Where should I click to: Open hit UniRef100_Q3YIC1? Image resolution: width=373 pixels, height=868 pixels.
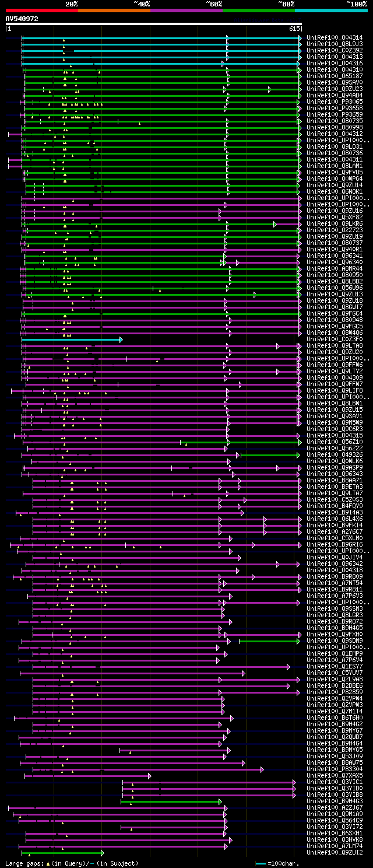(x=335, y=782)
